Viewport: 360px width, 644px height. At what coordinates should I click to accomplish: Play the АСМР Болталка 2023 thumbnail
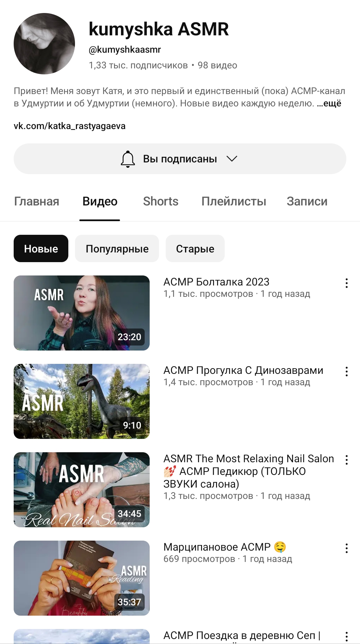[x=82, y=313]
